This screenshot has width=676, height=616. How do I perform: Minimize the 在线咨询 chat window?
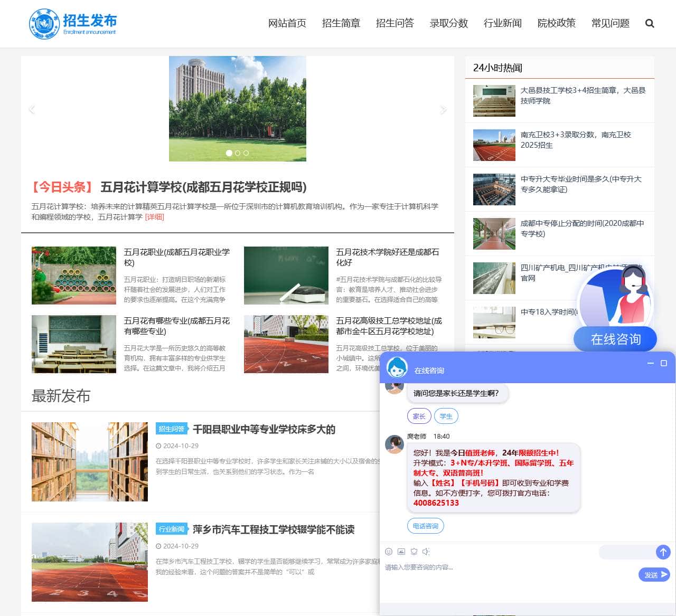(650, 364)
